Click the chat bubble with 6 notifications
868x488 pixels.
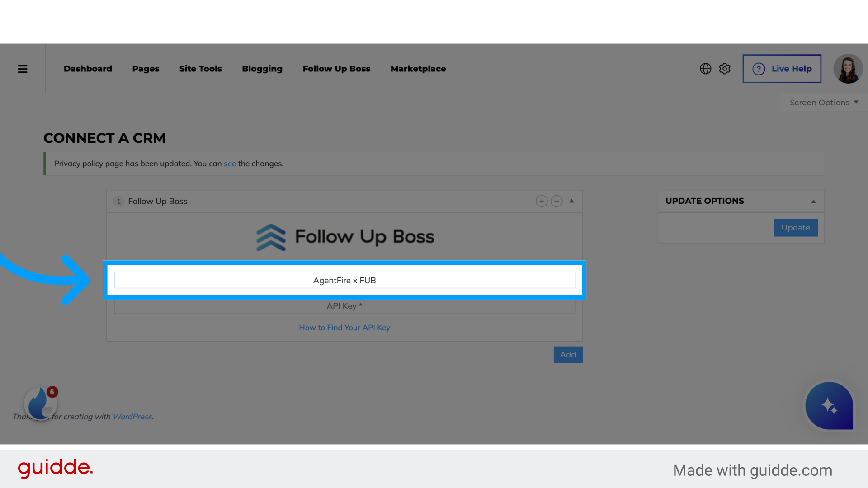click(40, 404)
